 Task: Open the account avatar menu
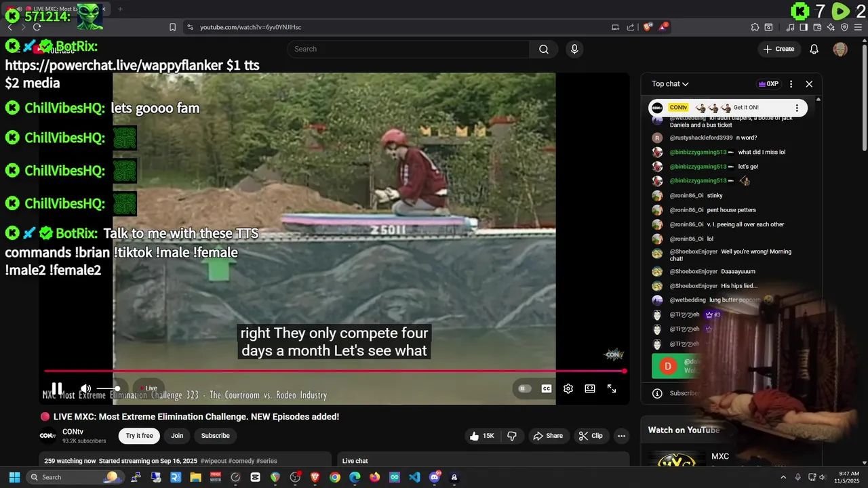(840, 49)
